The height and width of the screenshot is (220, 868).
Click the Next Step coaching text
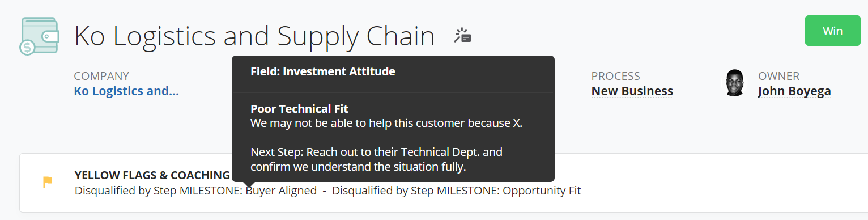pyautogui.click(x=376, y=160)
